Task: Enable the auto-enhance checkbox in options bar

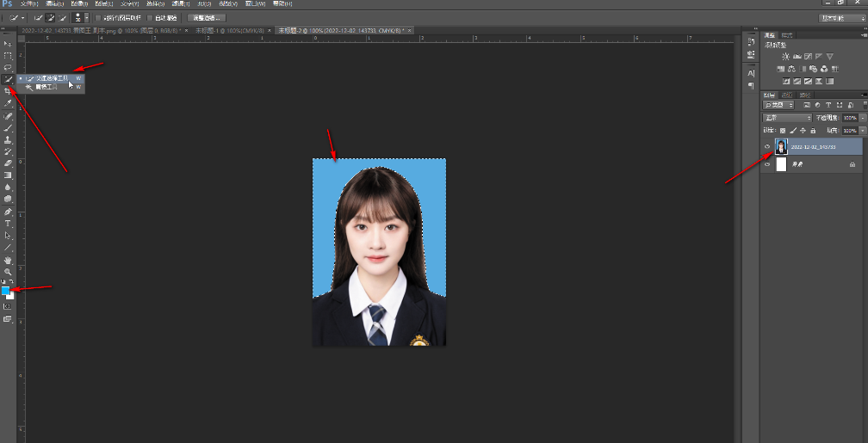Action: (x=151, y=17)
